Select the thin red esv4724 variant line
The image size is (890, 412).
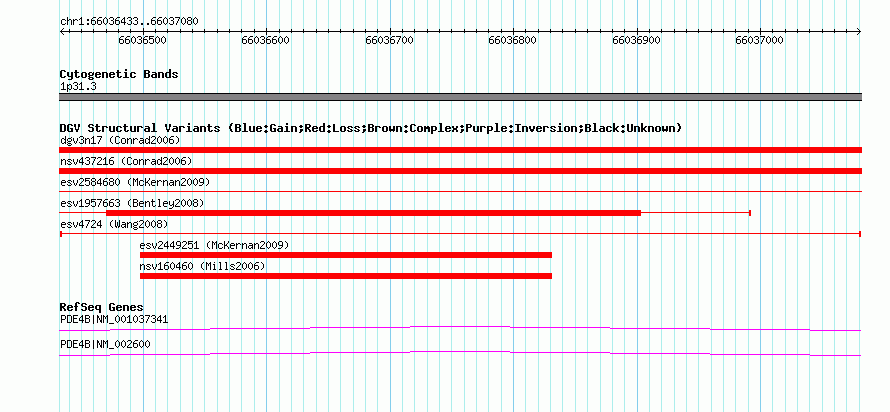pos(460,234)
